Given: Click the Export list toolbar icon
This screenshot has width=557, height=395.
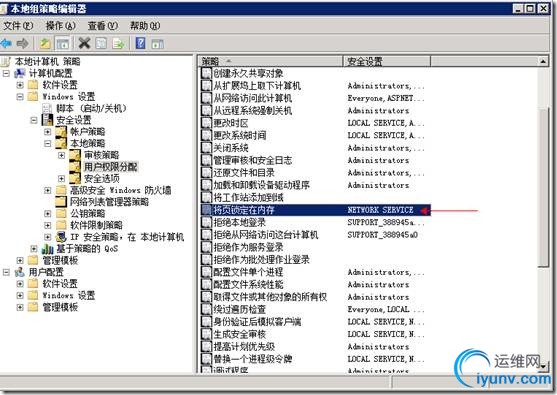Looking at the screenshot, I should pos(118,44).
